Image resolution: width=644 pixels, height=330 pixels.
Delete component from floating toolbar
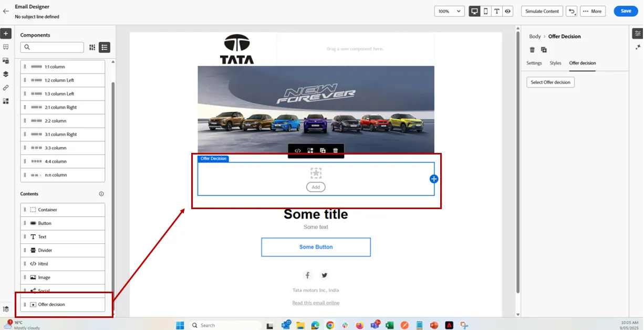click(336, 151)
